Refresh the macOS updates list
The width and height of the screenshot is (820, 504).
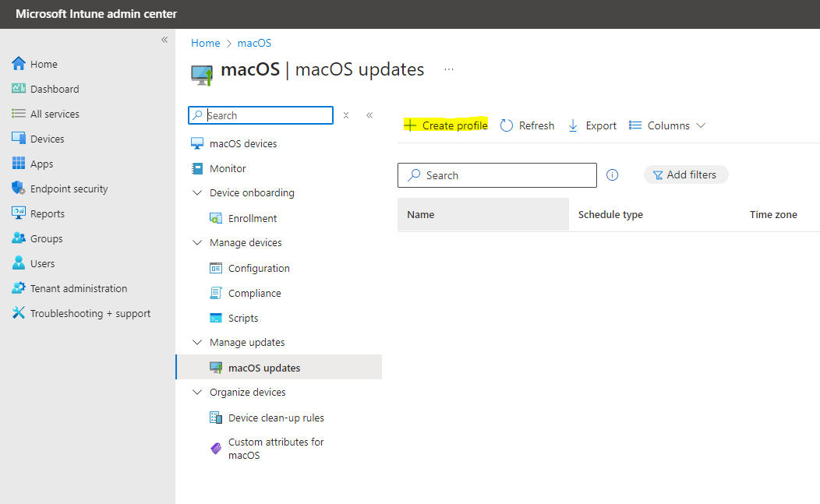527,125
